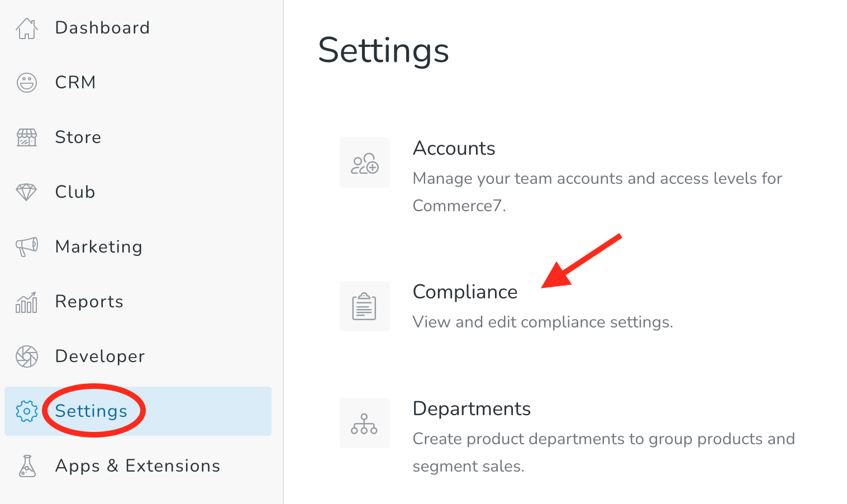Click the Marketing megaphone icon
847x504 pixels.
pyautogui.click(x=26, y=246)
